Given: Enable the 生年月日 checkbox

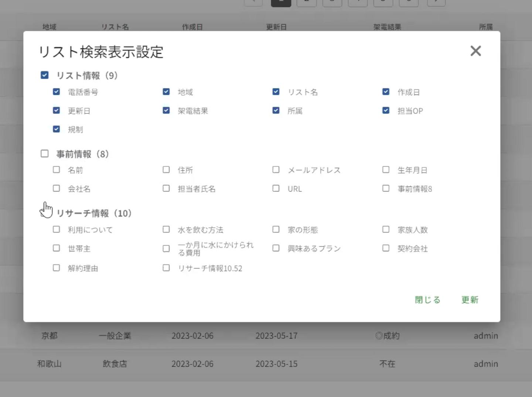Looking at the screenshot, I should 386,170.
